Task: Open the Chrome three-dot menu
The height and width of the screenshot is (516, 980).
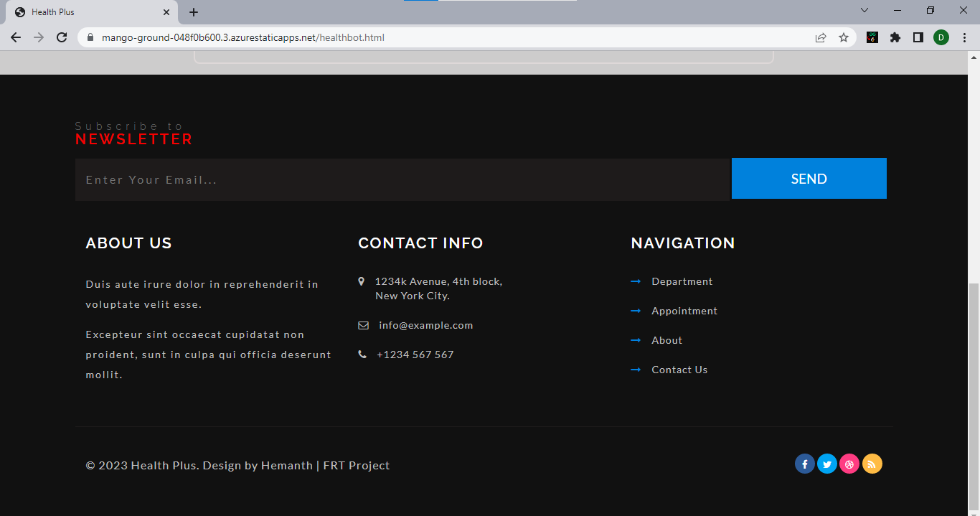Action: point(964,37)
